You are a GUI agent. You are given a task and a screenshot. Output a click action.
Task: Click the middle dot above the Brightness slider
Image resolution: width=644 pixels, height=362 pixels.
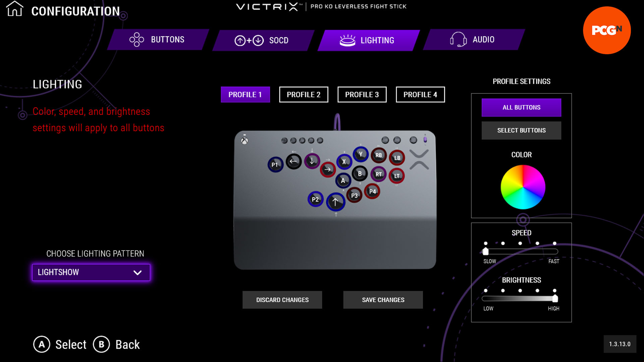tap(520, 291)
